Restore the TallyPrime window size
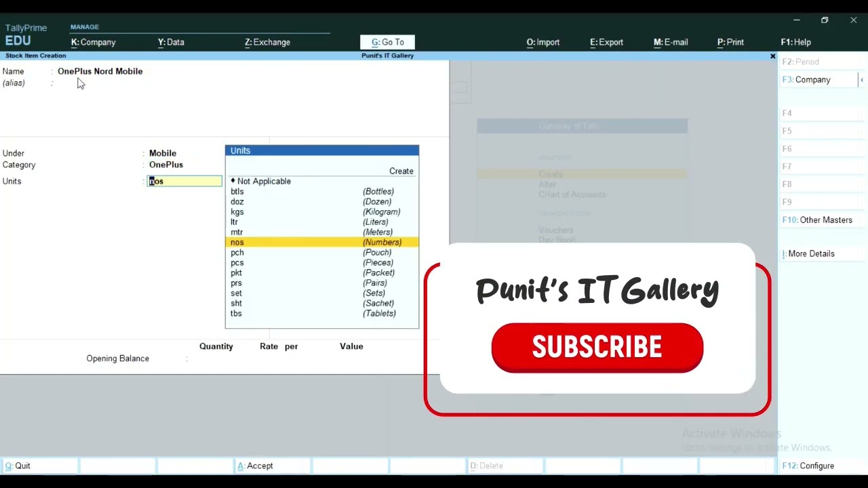 [x=825, y=20]
